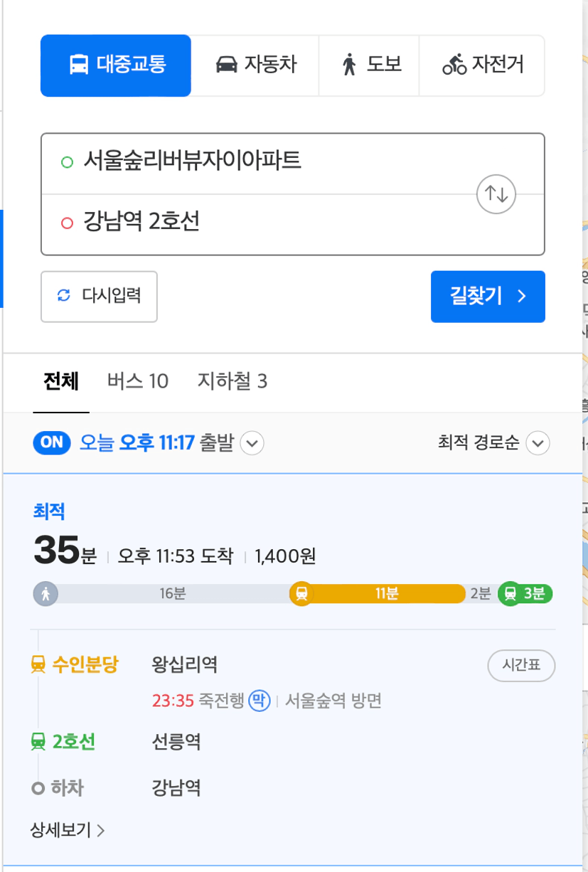
Task: Click the 서울숲리버뷰자이아파트 origin field
Action: (293, 163)
